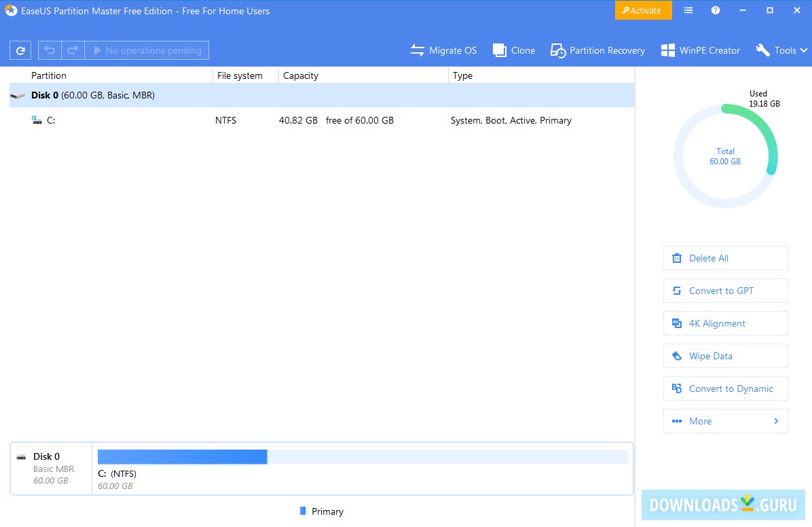Click the disk icon in bottom disk map
This screenshot has height=527, width=812.
[x=21, y=457]
